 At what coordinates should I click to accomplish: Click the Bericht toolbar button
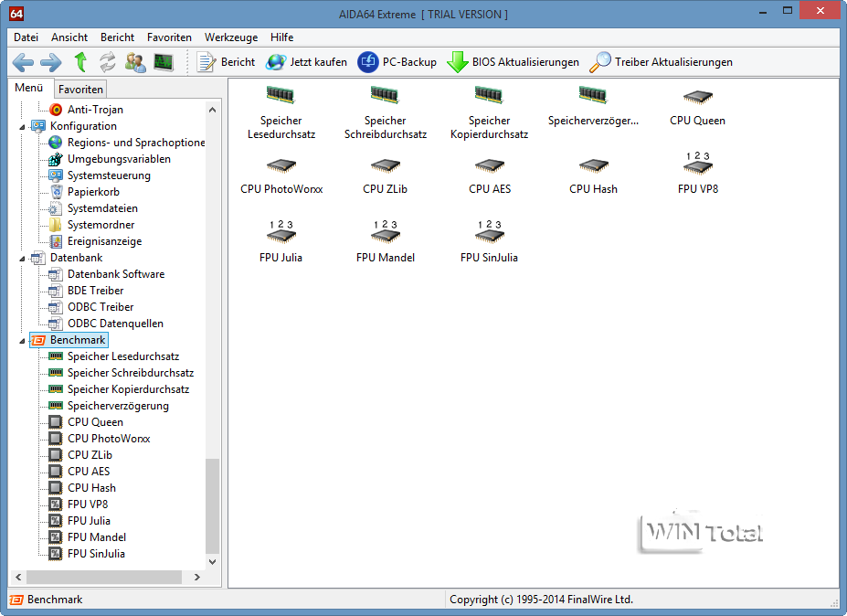pos(226,62)
